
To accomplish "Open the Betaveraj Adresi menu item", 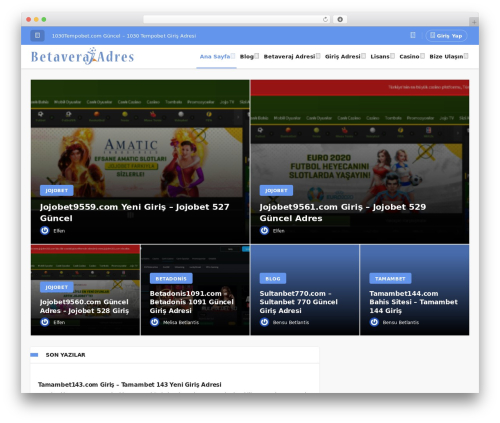I will pyautogui.click(x=289, y=57).
